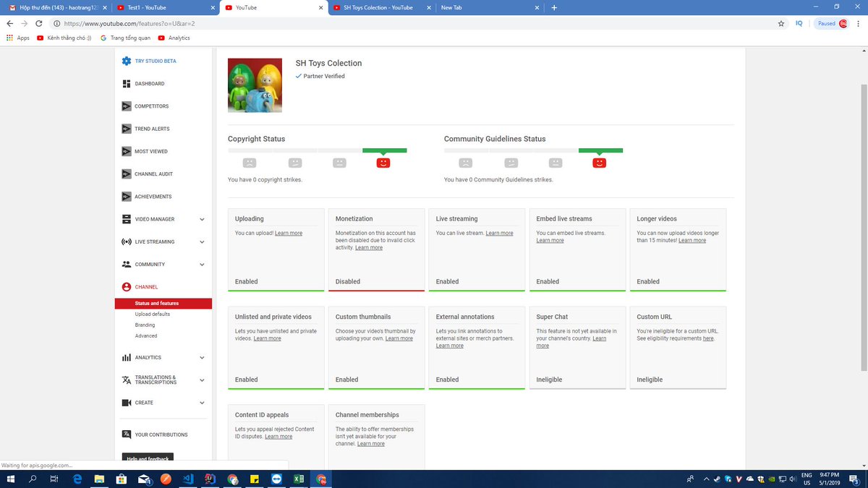
Task: Open Microsoft Edge from the taskbar
Action: [78, 479]
